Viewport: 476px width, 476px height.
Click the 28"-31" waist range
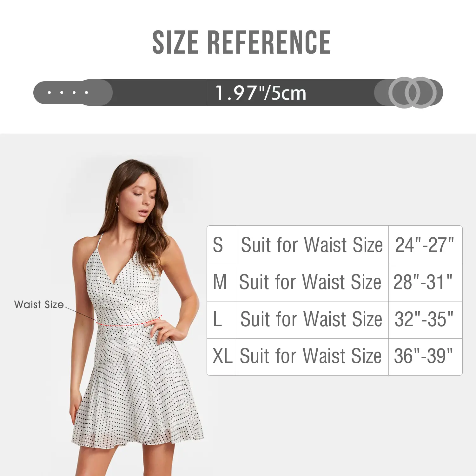[x=423, y=282]
